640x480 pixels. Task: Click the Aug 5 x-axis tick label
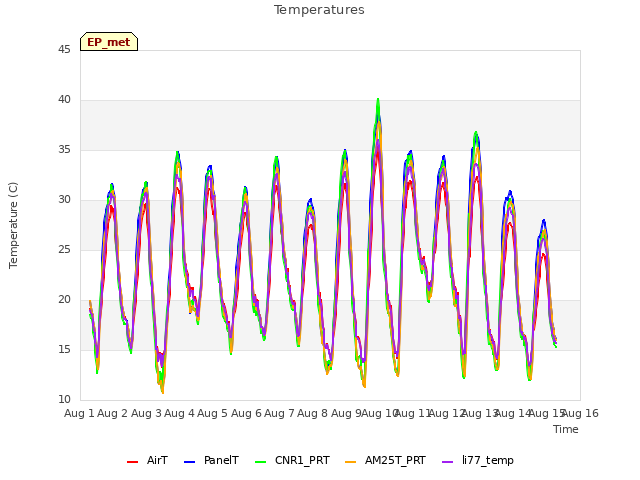pyautogui.click(x=213, y=413)
